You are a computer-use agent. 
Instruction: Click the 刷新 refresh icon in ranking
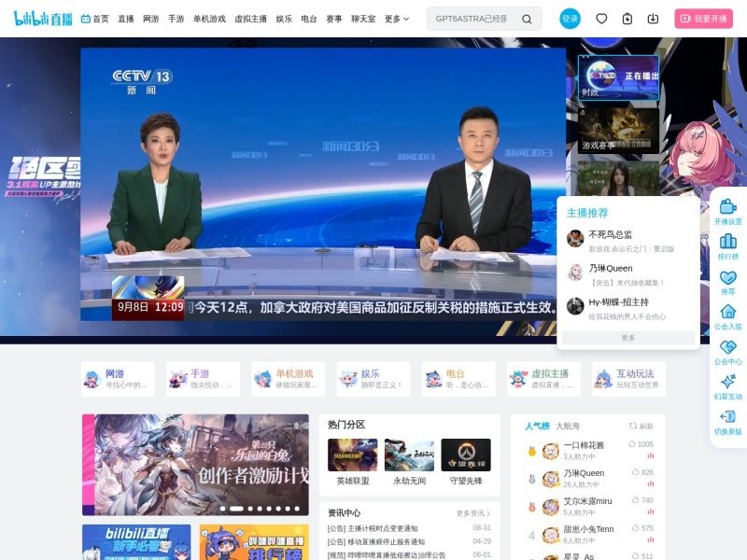click(633, 426)
